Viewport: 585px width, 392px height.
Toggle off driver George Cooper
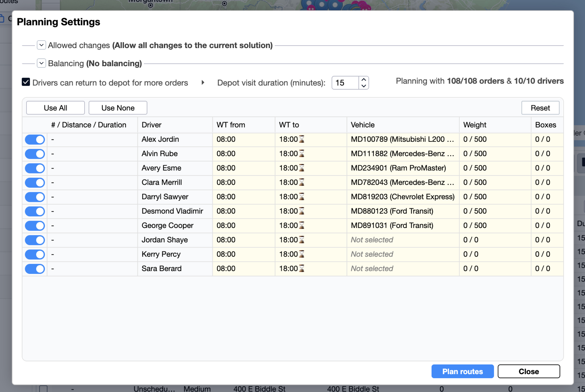[35, 226]
